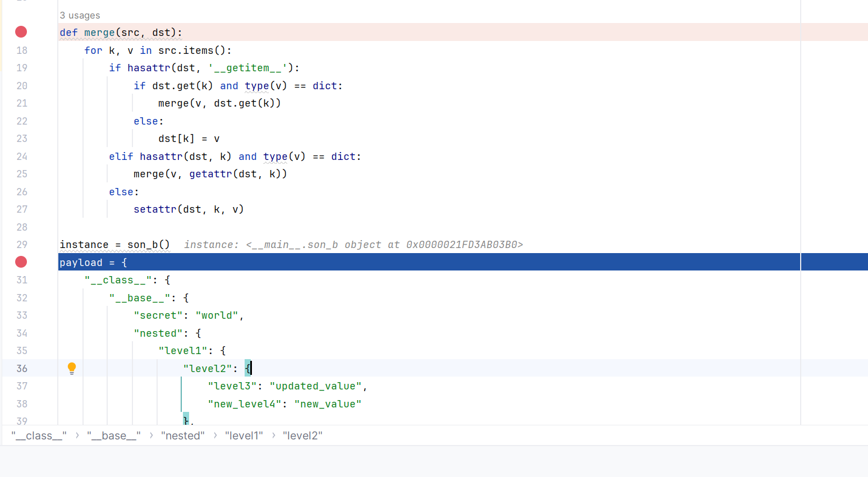The image size is (868, 477).
Task: Open the yellow lightbulb intention actions
Action: 72,368
